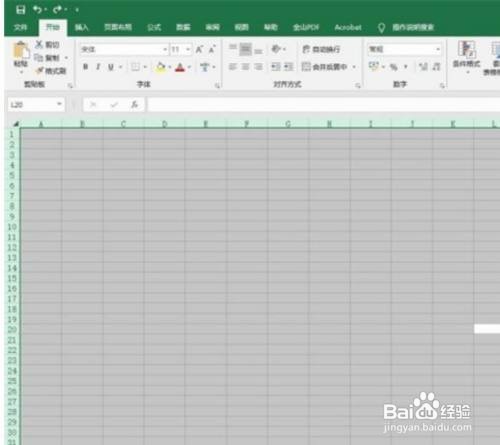Click the Name Box showing L20

click(x=36, y=105)
